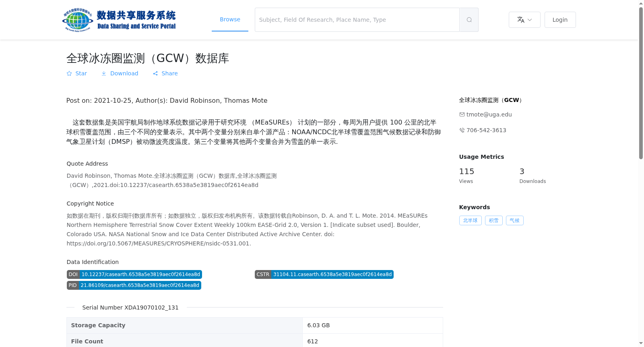Click the phone icon beside 706-542-3613
Viewport: 644px width, 347px height.
[x=462, y=130]
